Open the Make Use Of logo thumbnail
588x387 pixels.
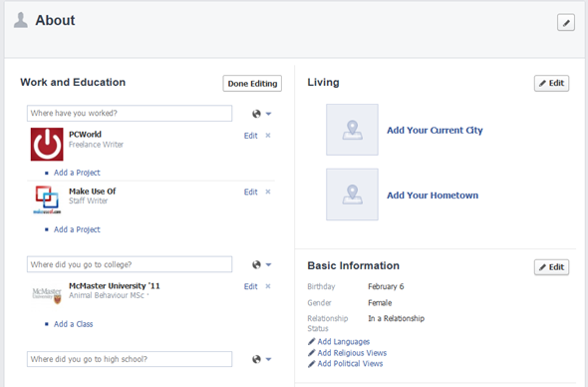click(x=47, y=199)
